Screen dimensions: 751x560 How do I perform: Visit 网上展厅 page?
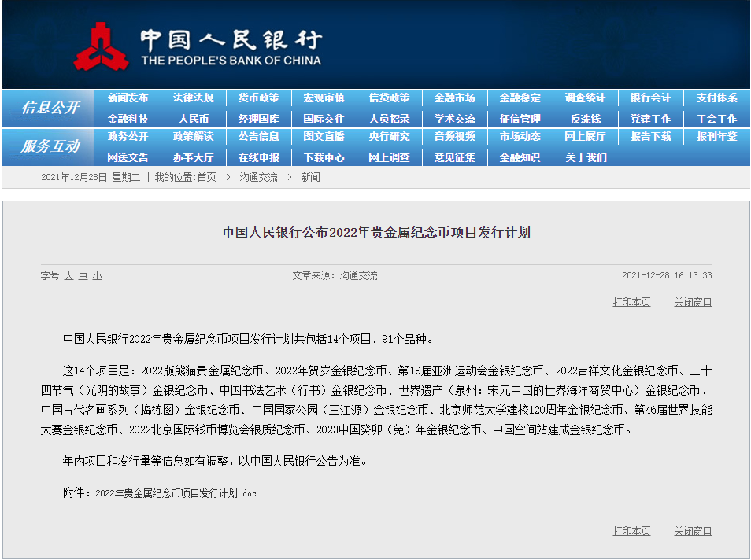point(585,136)
